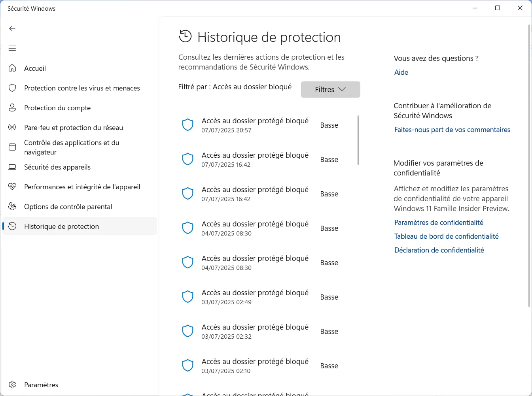Click Faites-nous part de vos commentaires
532x396 pixels.
coord(452,129)
